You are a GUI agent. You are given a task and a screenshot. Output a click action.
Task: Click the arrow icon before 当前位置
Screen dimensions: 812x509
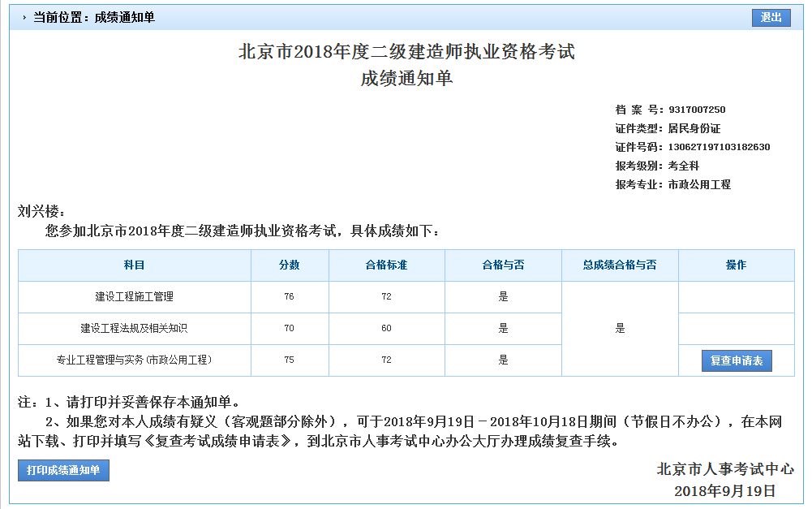pos(24,17)
